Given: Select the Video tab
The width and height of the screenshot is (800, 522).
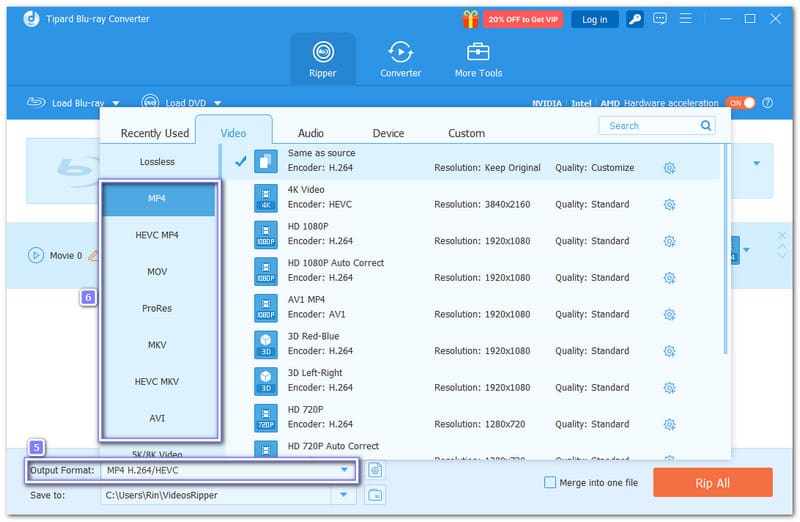Looking at the screenshot, I should (233, 133).
